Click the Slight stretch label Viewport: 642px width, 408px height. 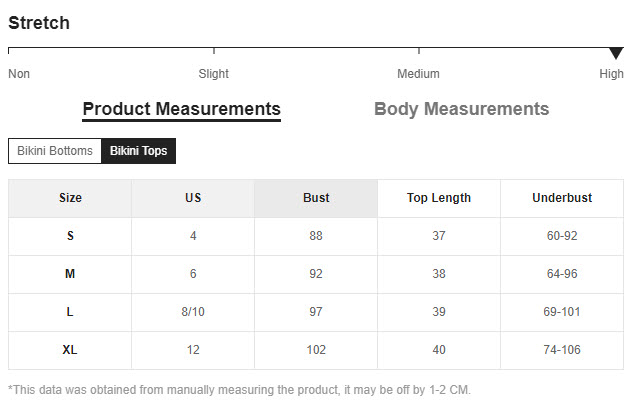[x=214, y=74]
